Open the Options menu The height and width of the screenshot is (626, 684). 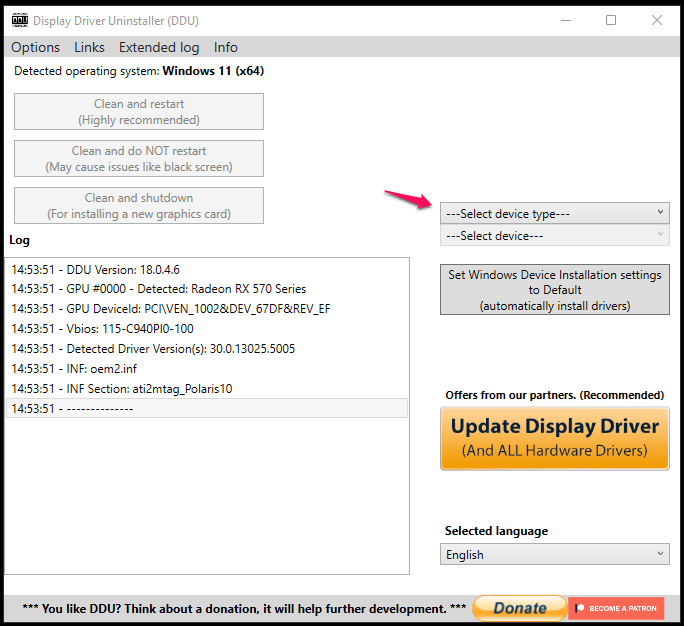pyautogui.click(x=36, y=47)
